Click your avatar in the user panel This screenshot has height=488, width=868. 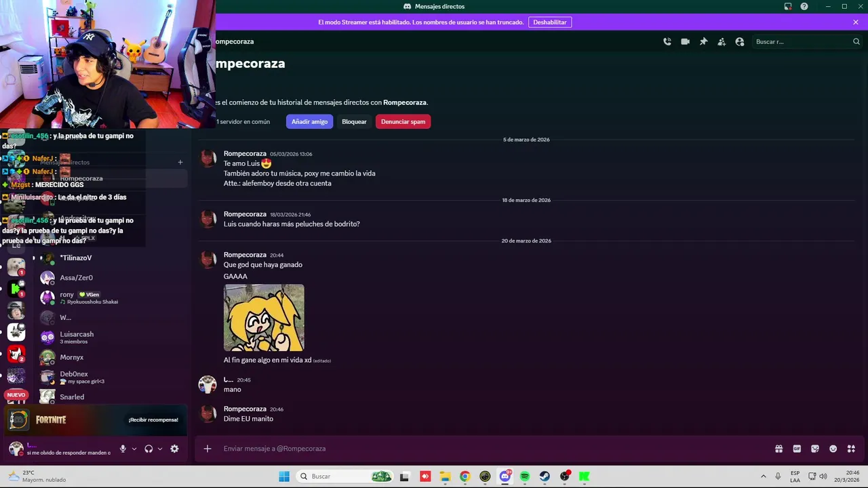pyautogui.click(x=16, y=449)
